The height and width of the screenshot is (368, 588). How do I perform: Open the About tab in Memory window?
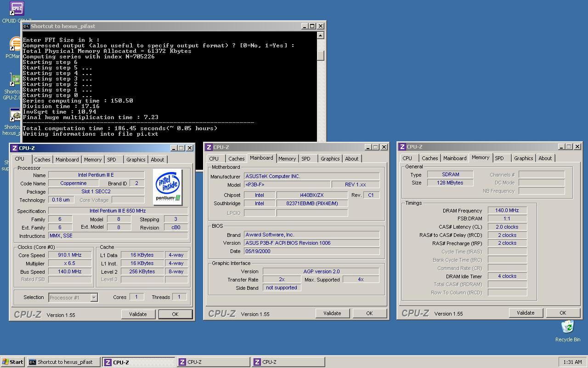[545, 158]
